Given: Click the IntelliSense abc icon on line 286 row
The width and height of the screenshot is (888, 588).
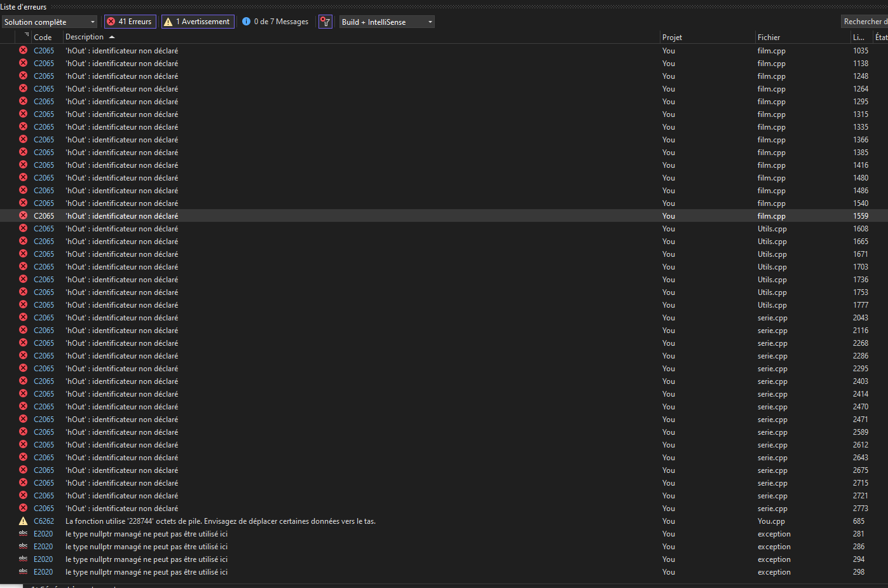Looking at the screenshot, I should (24, 546).
